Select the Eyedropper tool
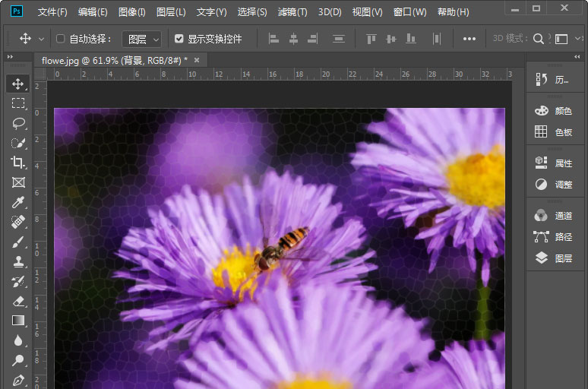Image resolution: width=588 pixels, height=389 pixels. (x=18, y=202)
